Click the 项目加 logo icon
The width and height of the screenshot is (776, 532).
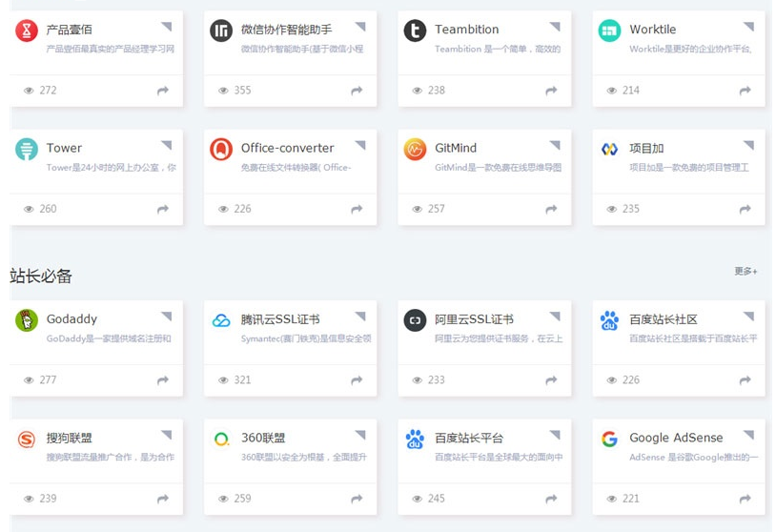click(x=610, y=149)
